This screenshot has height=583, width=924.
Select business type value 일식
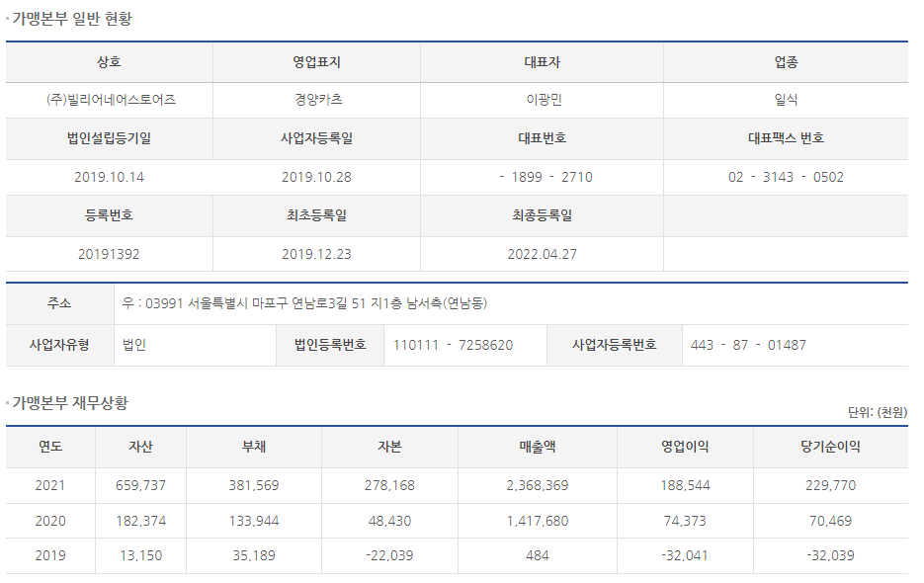[x=786, y=100]
